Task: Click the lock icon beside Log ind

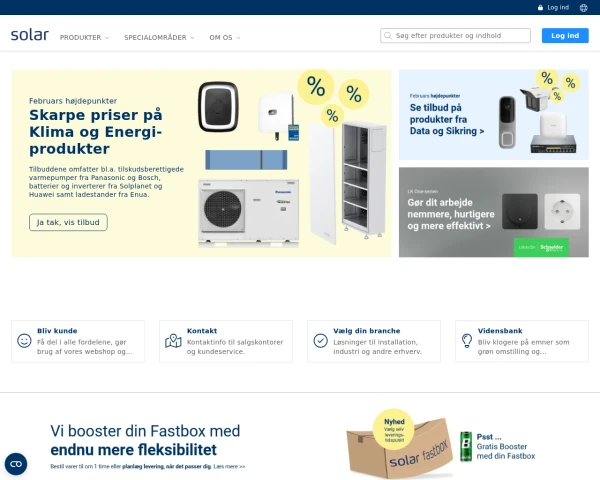Action: [x=540, y=8]
